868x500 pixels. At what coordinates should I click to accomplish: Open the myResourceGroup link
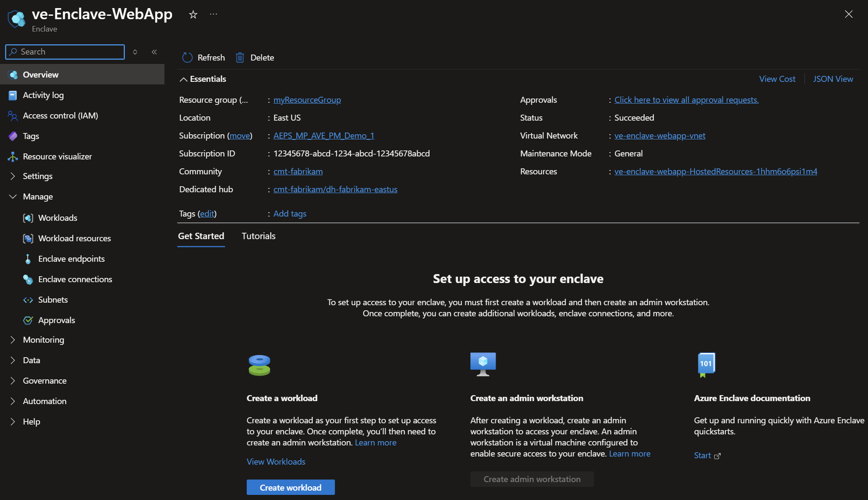(307, 100)
